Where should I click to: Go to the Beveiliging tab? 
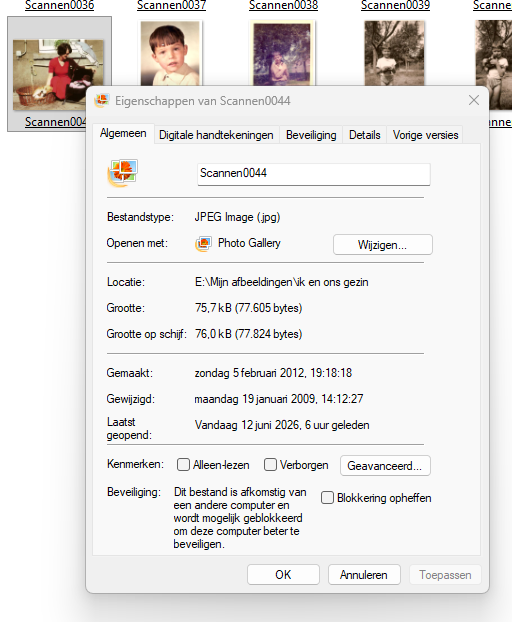point(311,135)
